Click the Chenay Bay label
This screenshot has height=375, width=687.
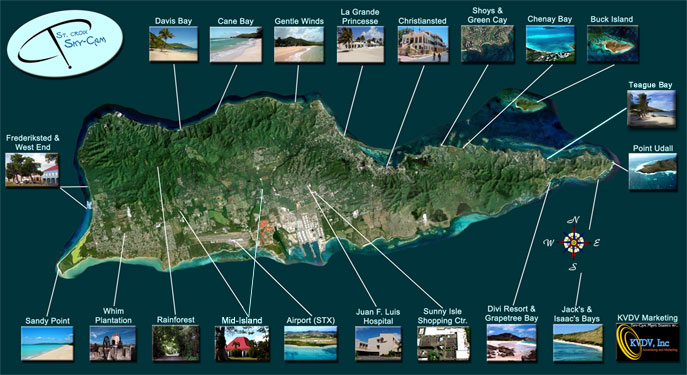point(549,19)
